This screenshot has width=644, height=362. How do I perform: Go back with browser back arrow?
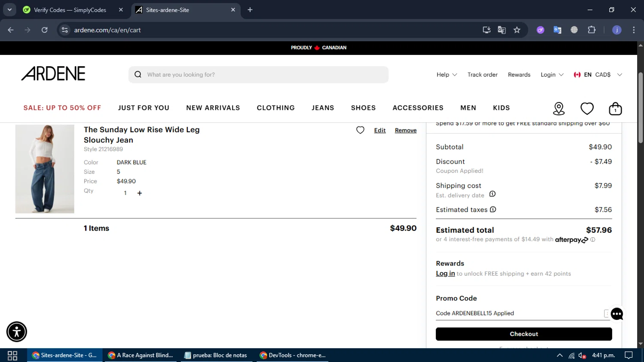point(11,30)
